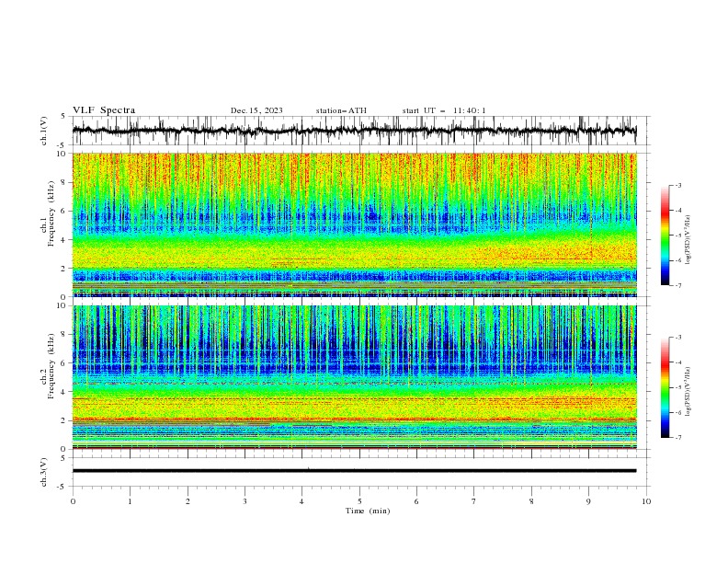
Task: Click the "station=ATH" header label
Action: 341,110
